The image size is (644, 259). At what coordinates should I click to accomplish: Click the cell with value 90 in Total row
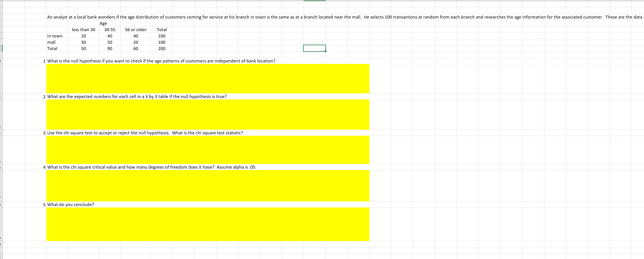tap(110, 49)
